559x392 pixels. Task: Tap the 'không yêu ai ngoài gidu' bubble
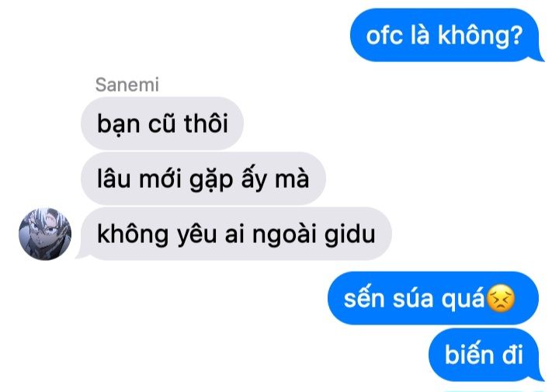click(236, 234)
